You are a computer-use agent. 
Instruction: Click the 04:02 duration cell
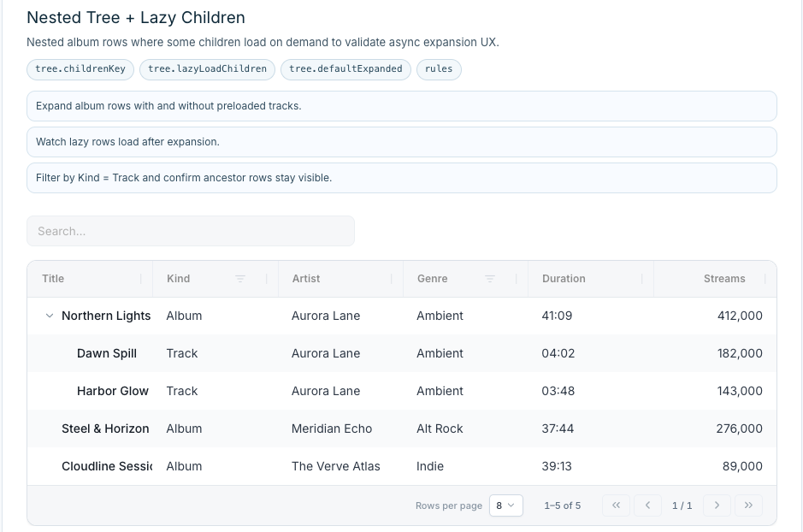tap(558, 353)
